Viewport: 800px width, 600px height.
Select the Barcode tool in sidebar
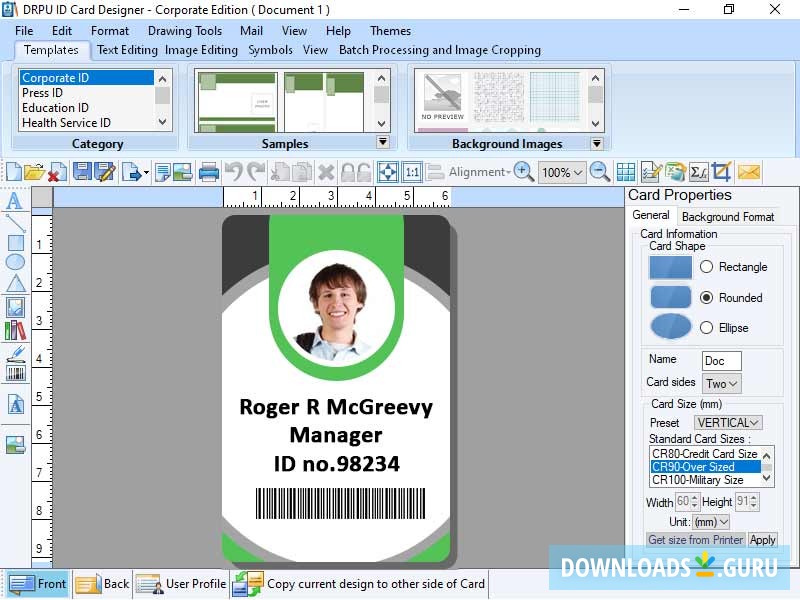click(15, 374)
